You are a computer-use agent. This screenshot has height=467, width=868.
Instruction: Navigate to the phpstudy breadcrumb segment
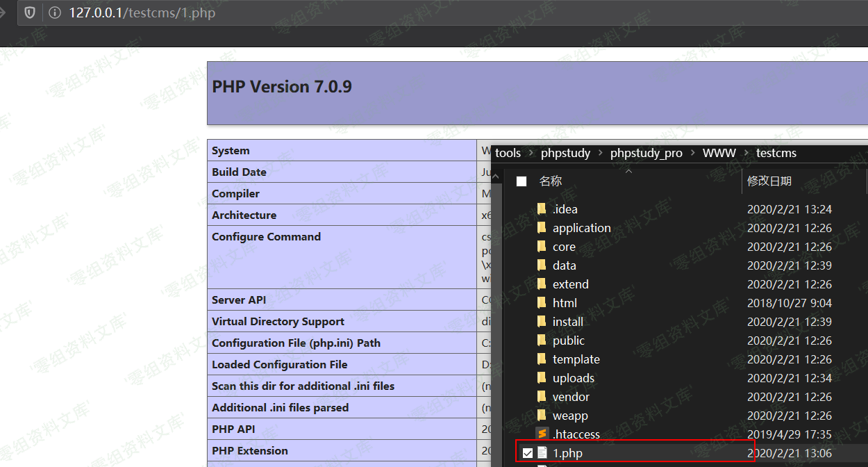point(565,153)
